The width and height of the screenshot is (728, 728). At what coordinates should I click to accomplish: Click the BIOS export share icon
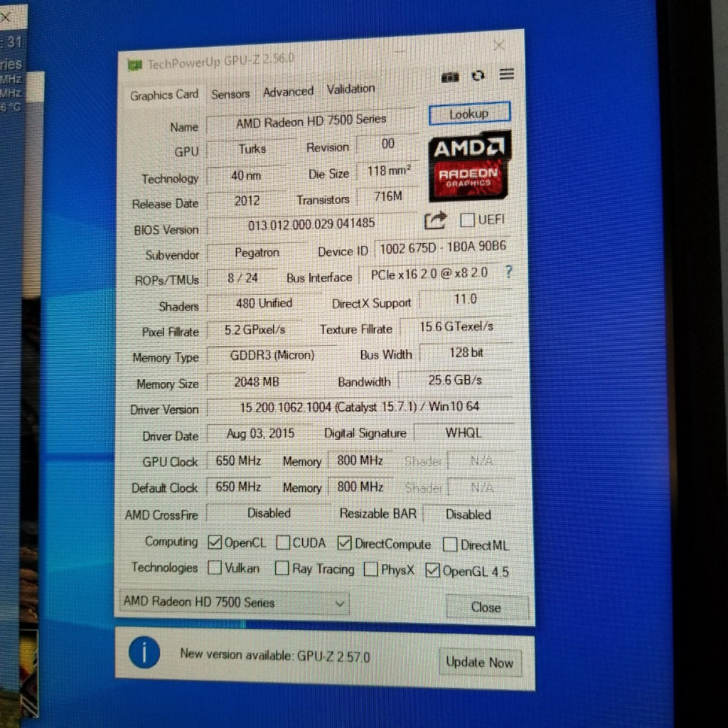(x=436, y=220)
